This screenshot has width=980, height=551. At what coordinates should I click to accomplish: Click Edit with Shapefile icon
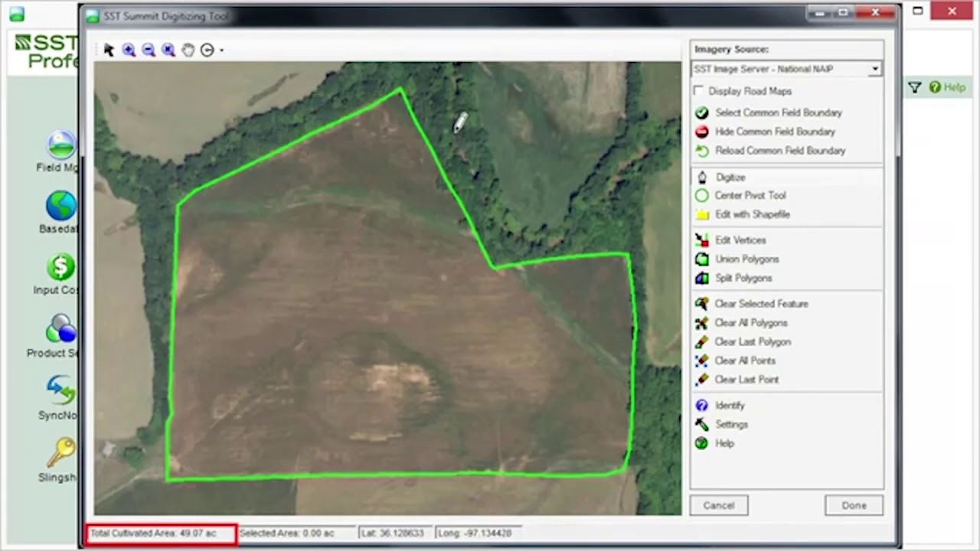tap(701, 214)
